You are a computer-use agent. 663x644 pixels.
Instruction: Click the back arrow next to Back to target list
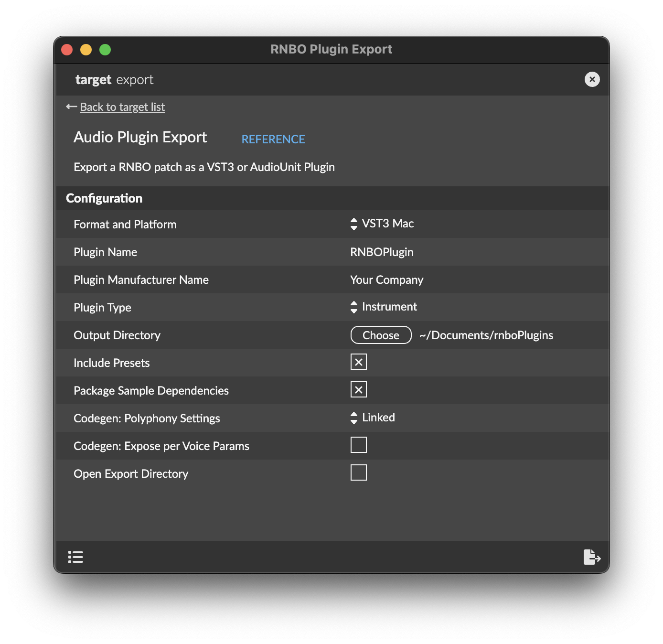(x=70, y=107)
